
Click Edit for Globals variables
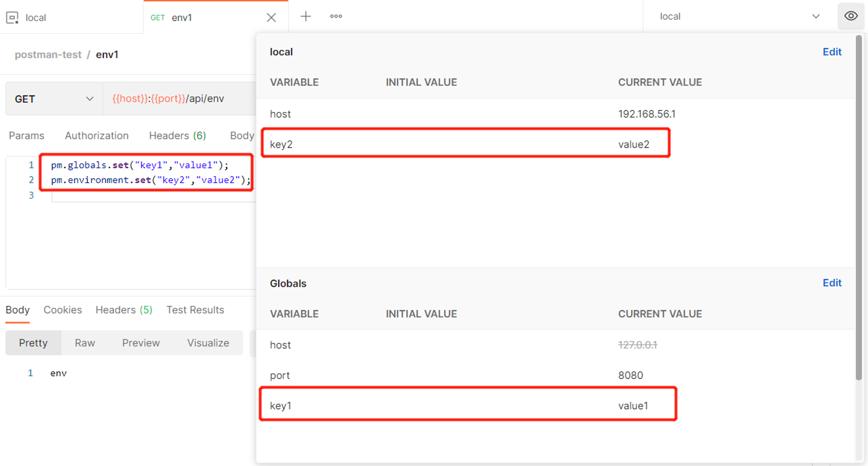832,283
